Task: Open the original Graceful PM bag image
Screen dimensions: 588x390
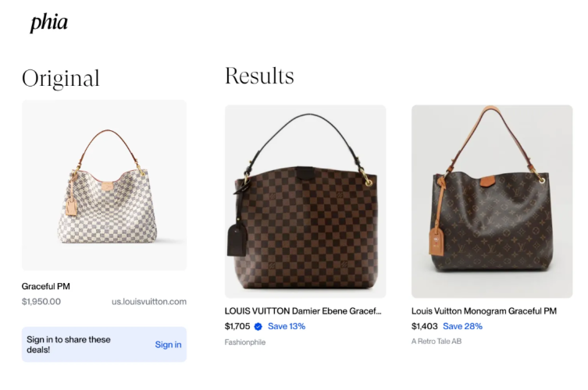Action: click(x=104, y=185)
